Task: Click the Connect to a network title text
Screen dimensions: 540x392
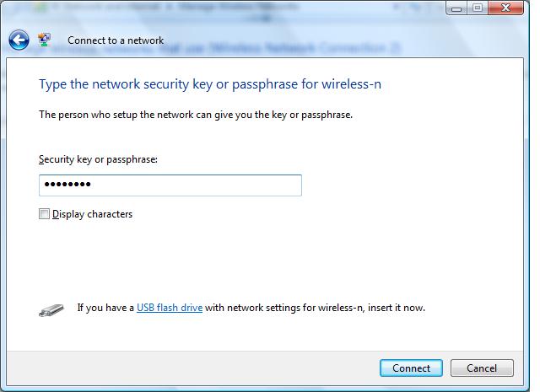Action: (116, 40)
